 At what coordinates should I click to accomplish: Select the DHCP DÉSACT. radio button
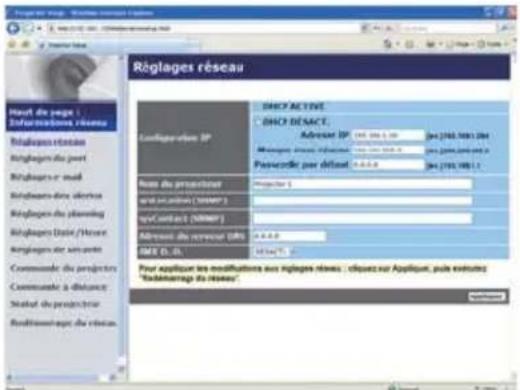[257, 122]
